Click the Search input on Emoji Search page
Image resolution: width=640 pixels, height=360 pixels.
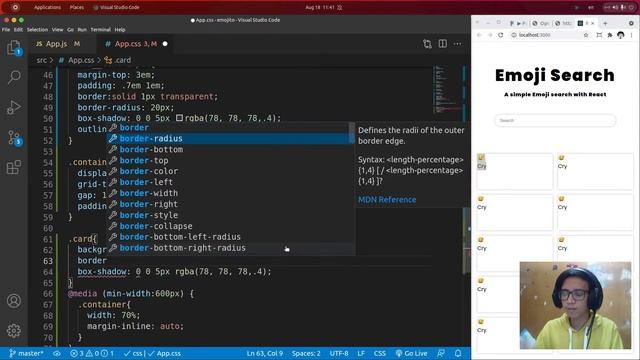[555, 120]
